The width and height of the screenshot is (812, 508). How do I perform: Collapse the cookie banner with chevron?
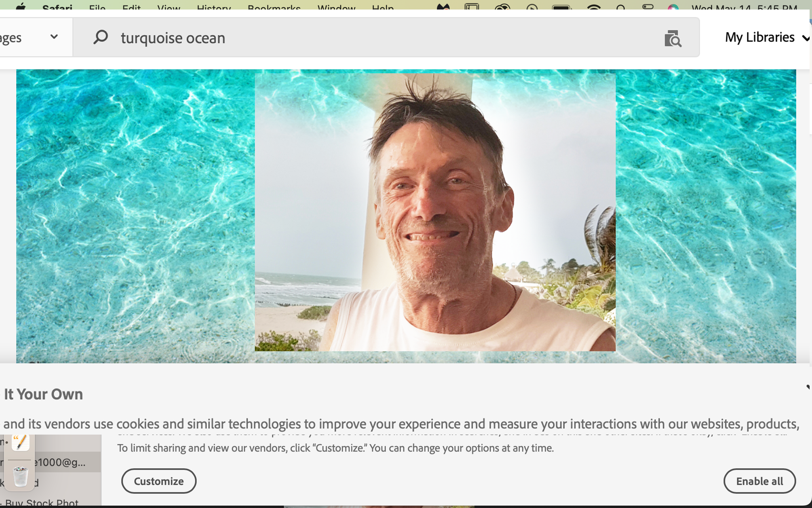tap(808, 387)
